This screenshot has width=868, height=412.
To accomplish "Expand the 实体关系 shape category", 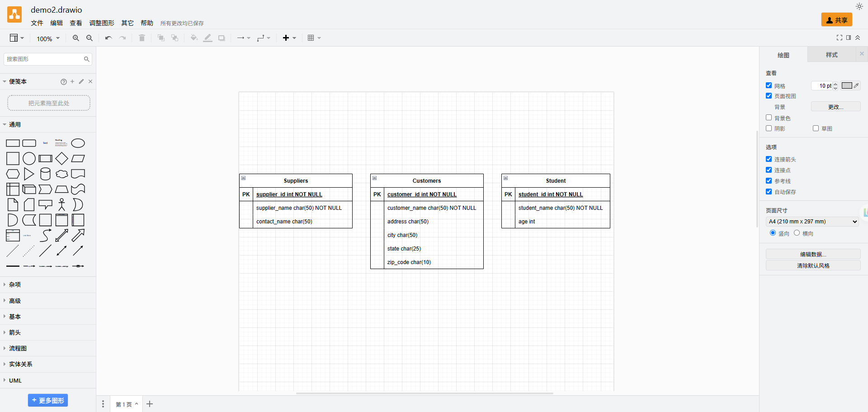I will tap(21, 364).
